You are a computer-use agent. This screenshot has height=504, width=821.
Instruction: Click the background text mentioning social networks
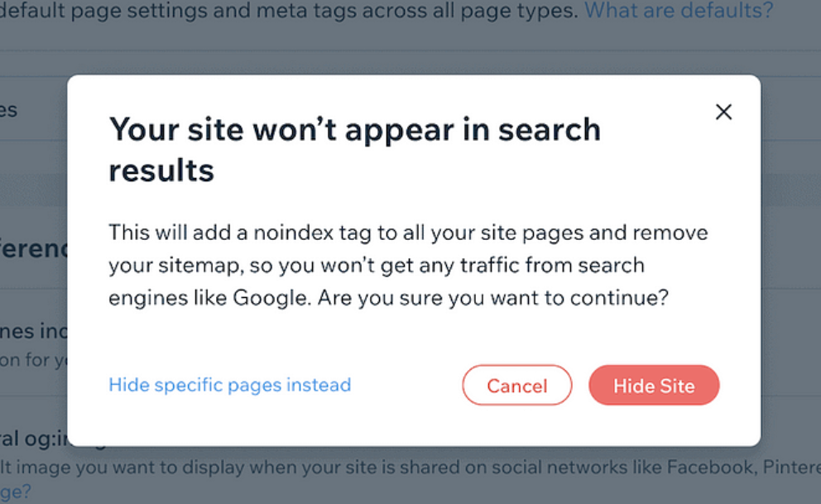pos(414,468)
